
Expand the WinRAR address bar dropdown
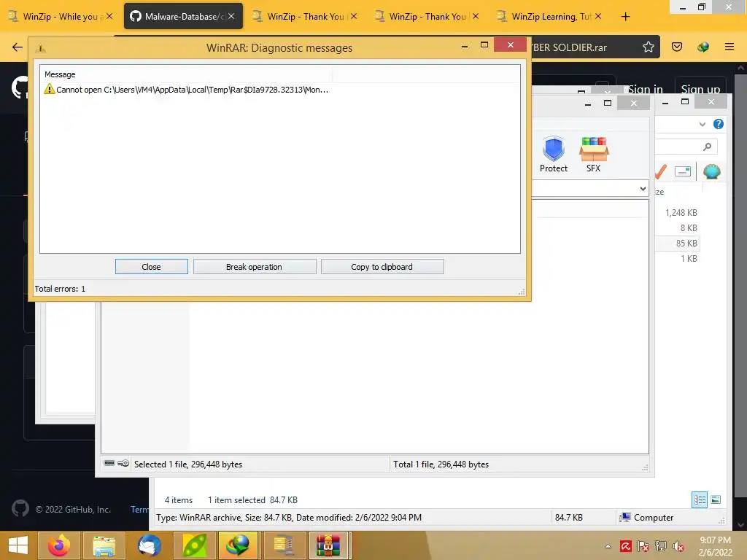[643, 189]
